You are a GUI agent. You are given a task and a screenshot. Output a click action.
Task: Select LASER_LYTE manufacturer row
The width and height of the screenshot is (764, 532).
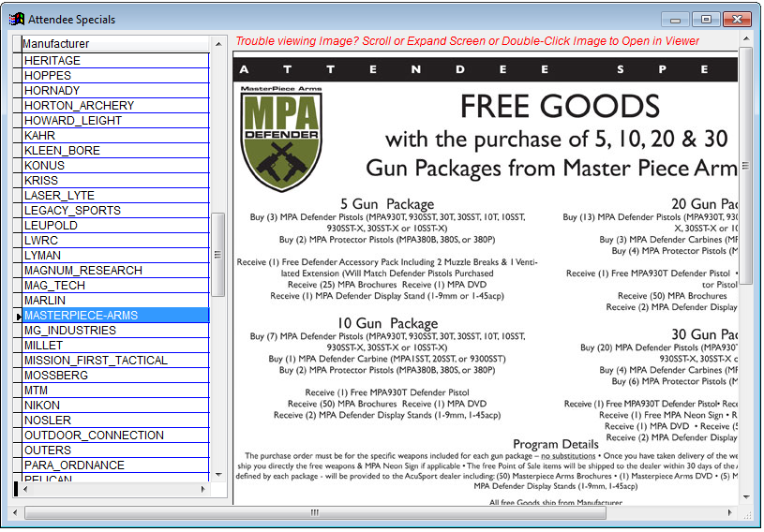click(116, 195)
